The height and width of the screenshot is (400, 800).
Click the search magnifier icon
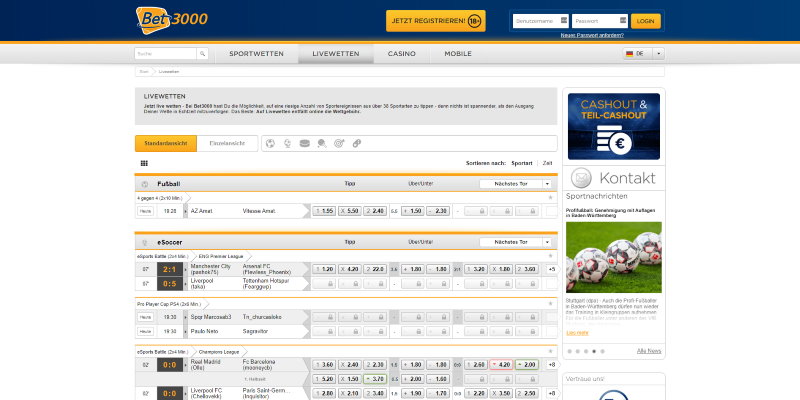[x=203, y=54]
